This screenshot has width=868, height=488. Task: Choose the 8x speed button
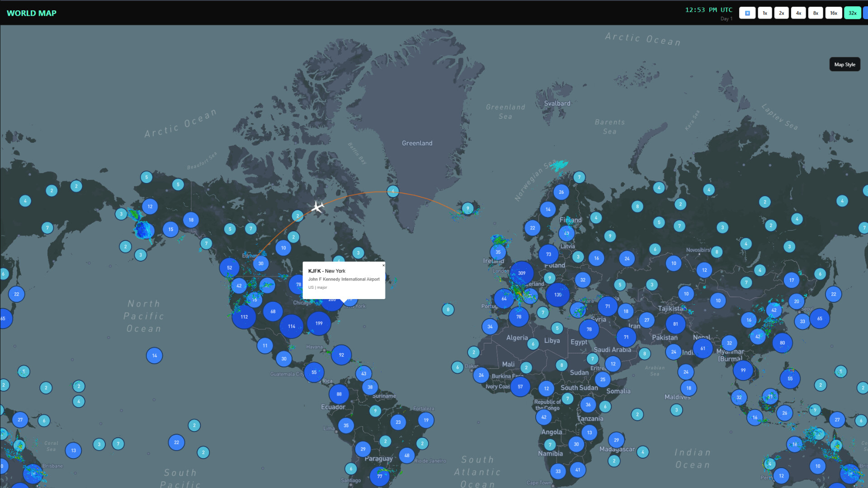816,13
